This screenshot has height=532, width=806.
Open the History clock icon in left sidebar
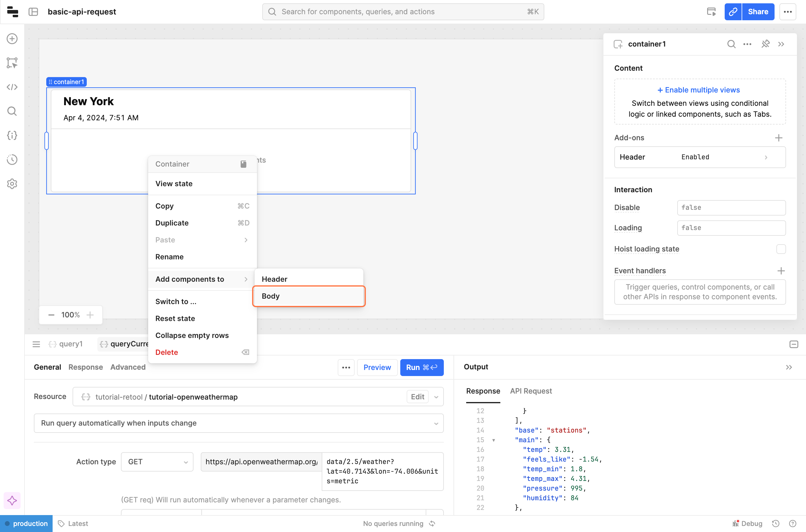click(x=12, y=160)
